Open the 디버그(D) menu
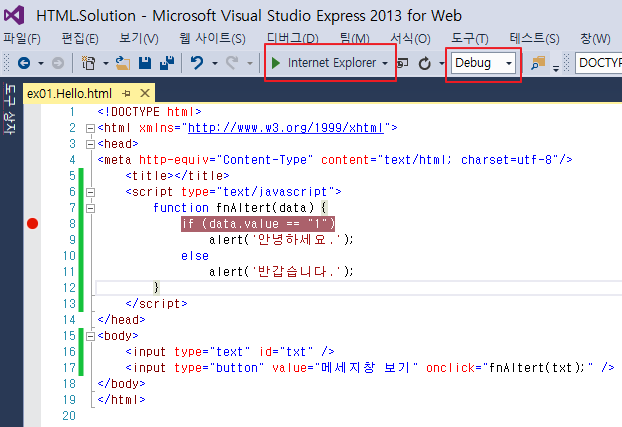Viewport: 622px width, 427px height. (293, 38)
